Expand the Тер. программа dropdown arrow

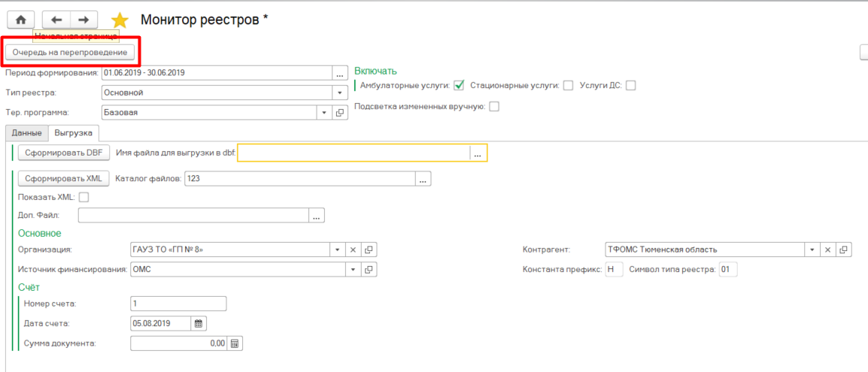(325, 113)
